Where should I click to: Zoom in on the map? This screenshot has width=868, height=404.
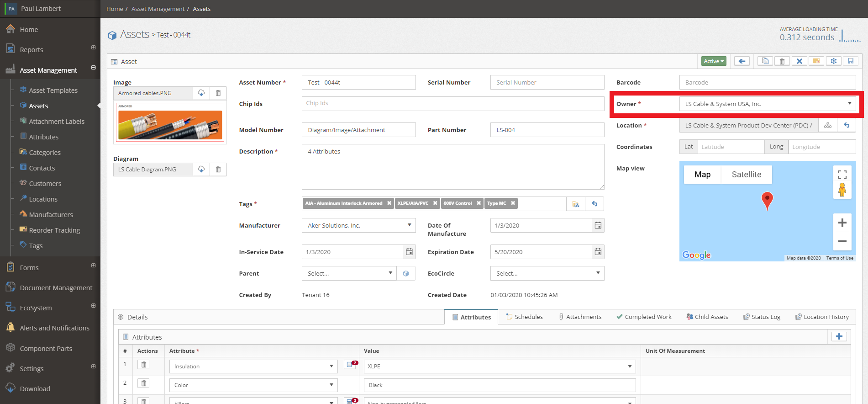[842, 223]
